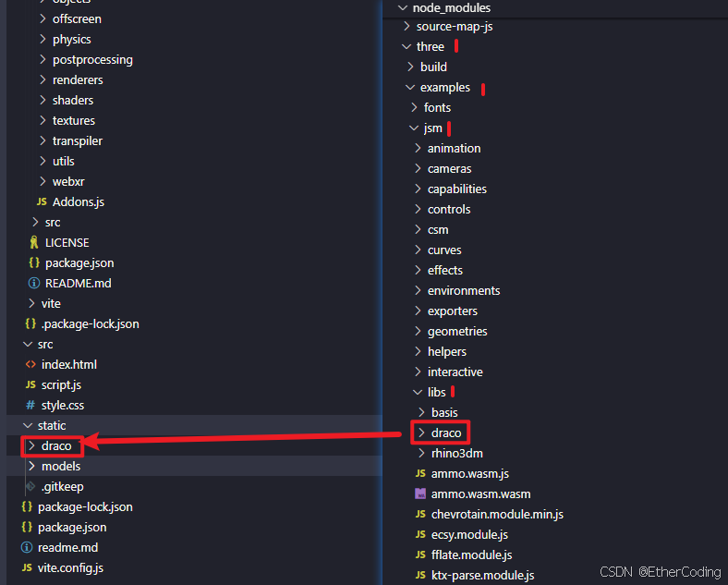Click the git icon beside .gitkeep
Viewport: 728px width, 585px height.
coord(30,486)
